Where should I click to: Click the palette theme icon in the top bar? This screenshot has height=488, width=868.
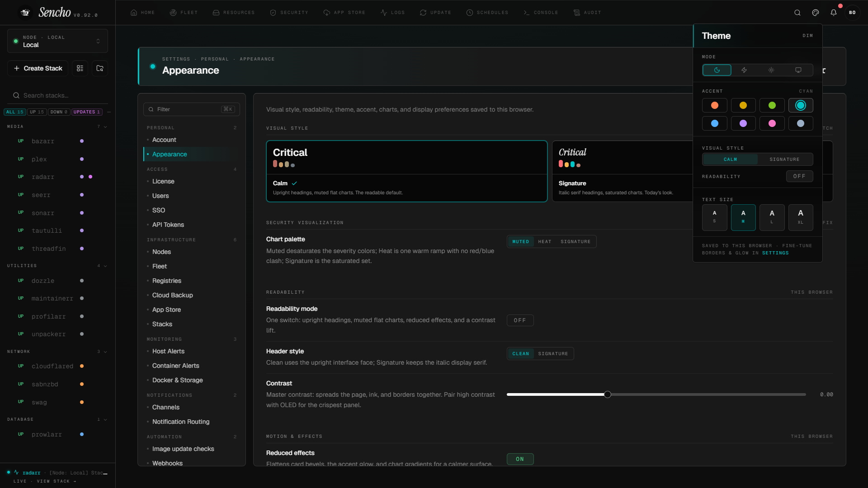point(816,13)
